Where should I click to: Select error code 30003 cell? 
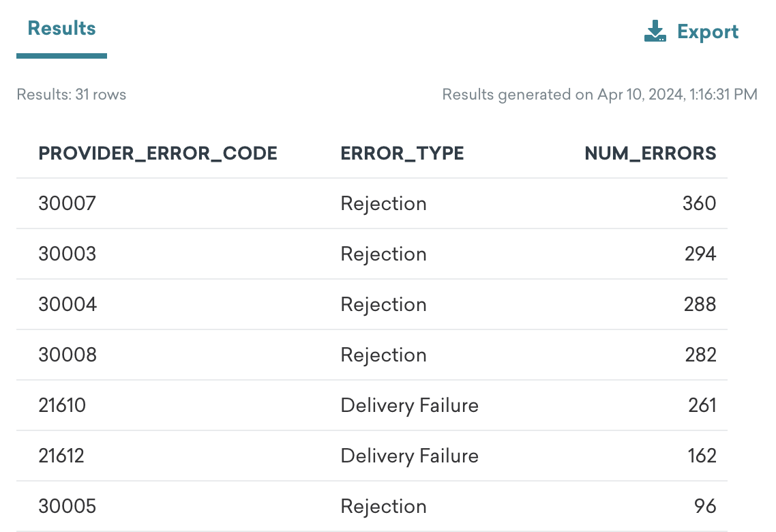click(x=67, y=254)
